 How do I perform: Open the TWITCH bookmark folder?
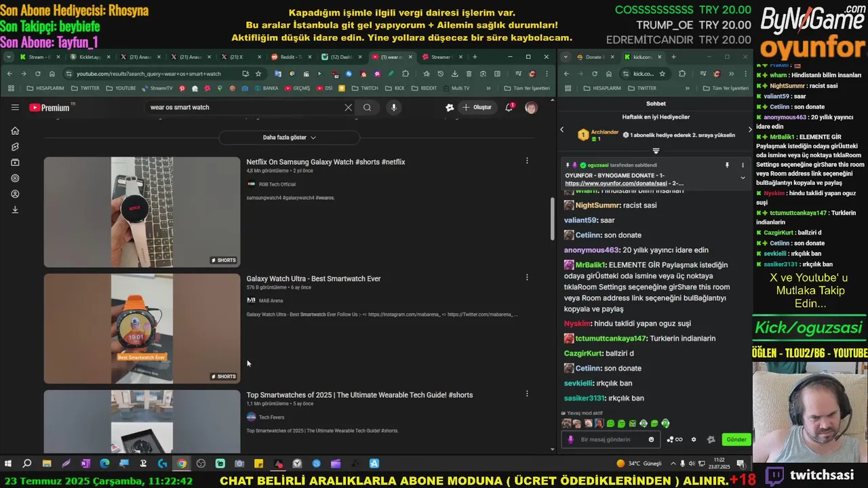pos(364,88)
